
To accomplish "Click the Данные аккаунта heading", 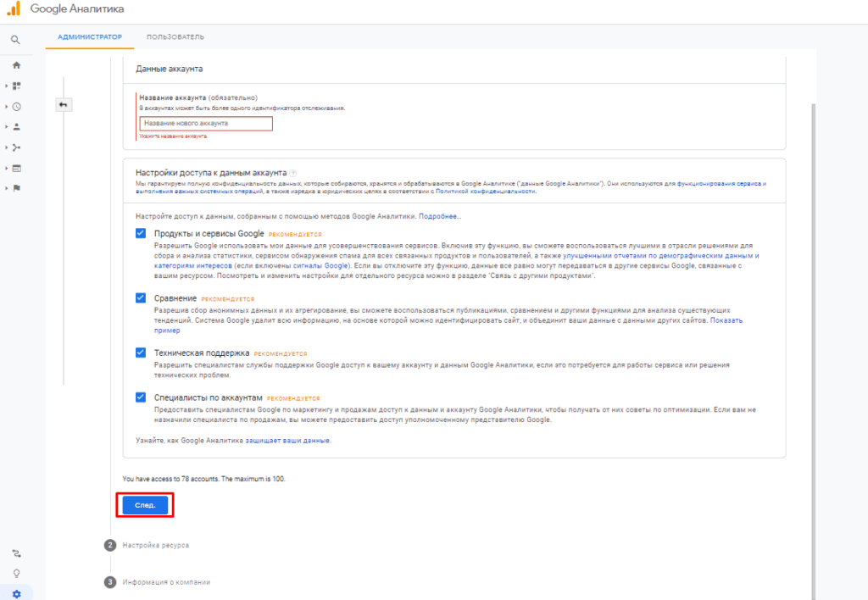I will click(170, 69).
